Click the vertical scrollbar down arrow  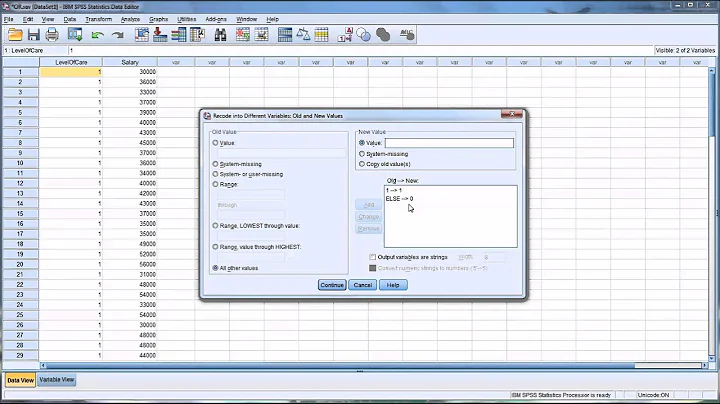coord(712,358)
